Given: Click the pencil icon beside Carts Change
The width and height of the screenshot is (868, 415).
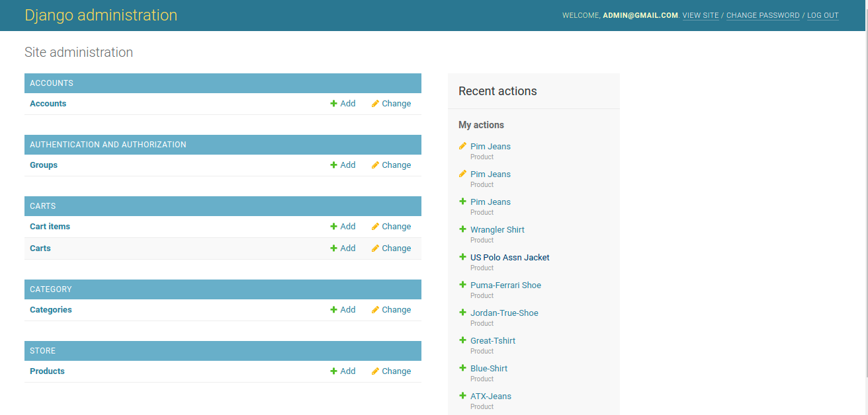Looking at the screenshot, I should tap(375, 248).
